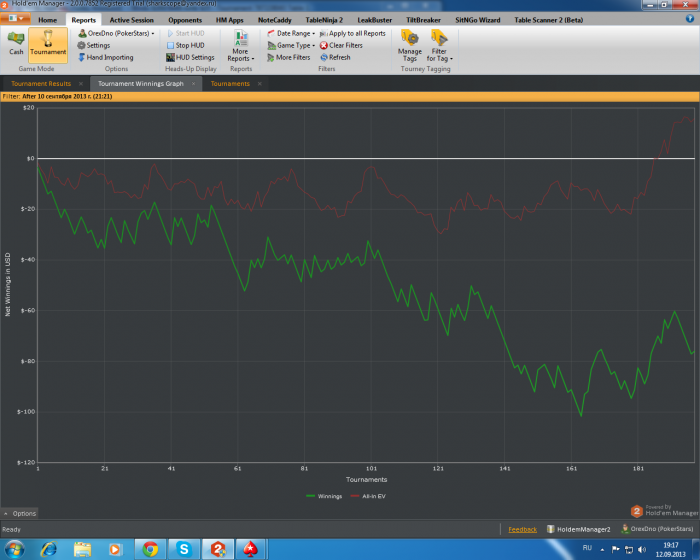The image size is (700, 560).
Task: Expand the More Reports dropdown
Action: [241, 46]
